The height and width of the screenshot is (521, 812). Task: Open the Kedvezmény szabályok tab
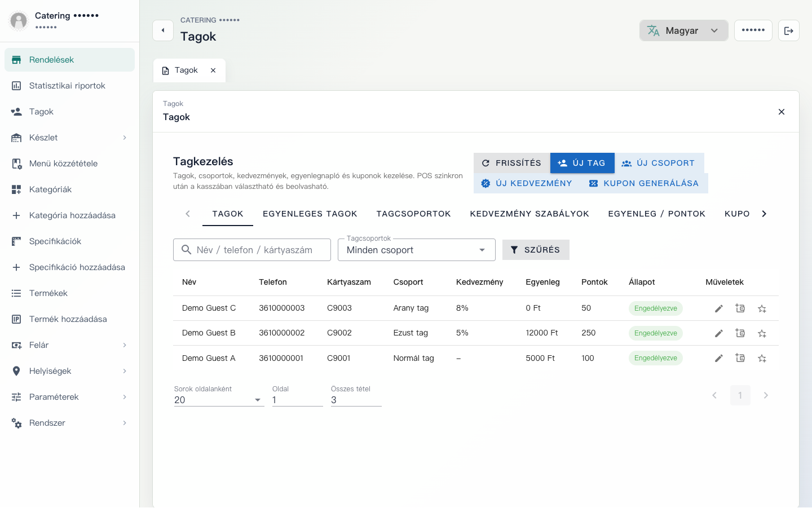coord(529,214)
